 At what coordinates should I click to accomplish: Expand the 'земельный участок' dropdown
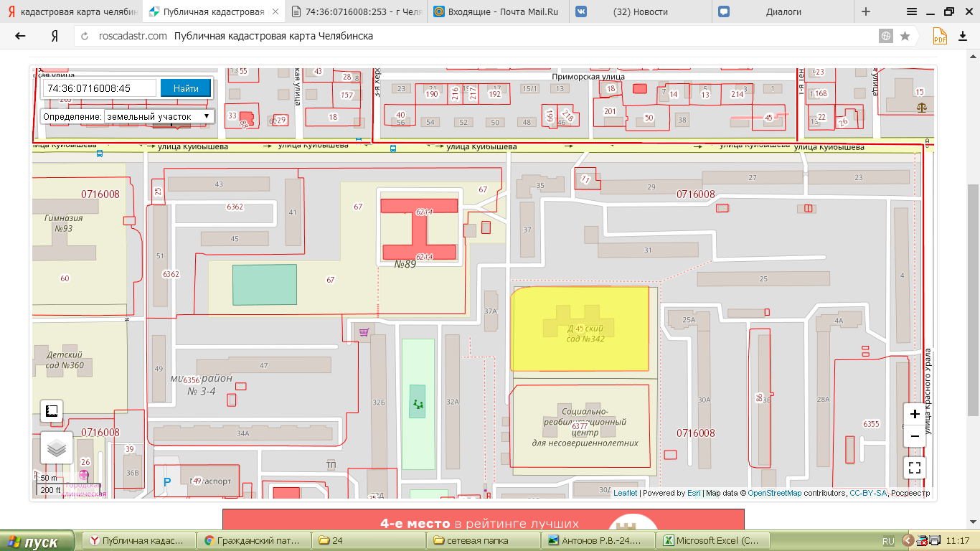coord(158,116)
